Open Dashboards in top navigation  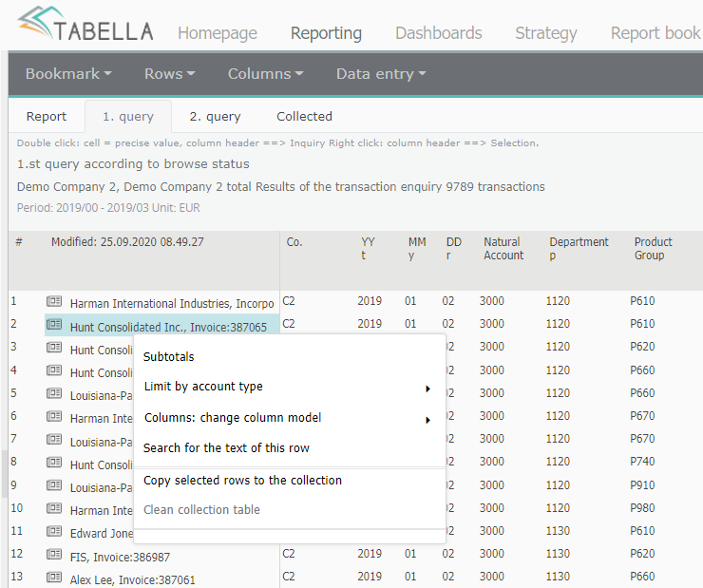439,33
